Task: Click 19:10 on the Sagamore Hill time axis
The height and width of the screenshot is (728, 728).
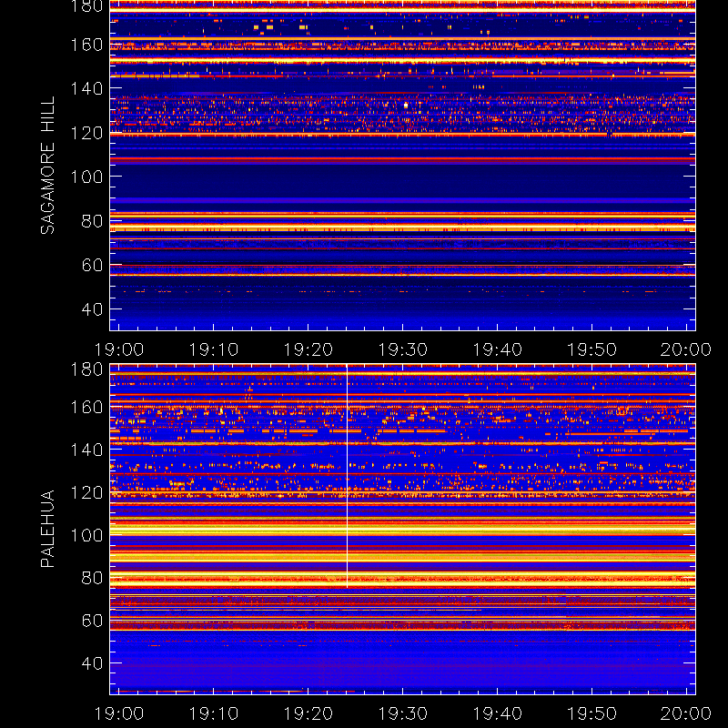Action: (214, 349)
